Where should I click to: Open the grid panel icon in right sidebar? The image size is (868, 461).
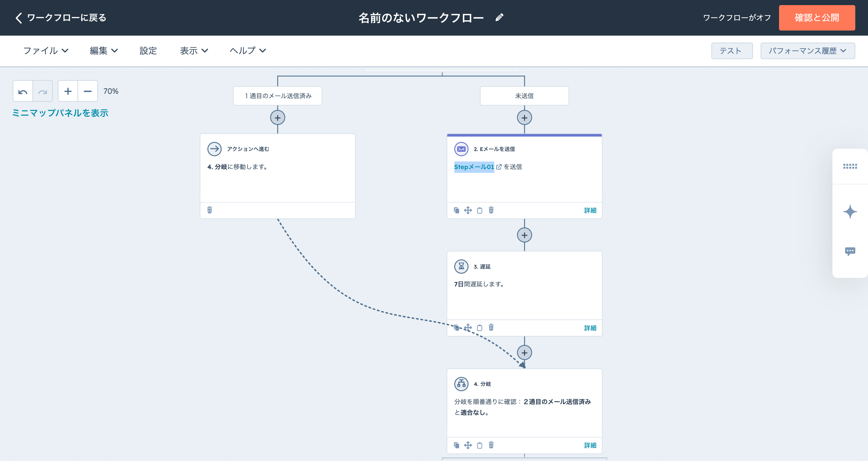pos(850,166)
